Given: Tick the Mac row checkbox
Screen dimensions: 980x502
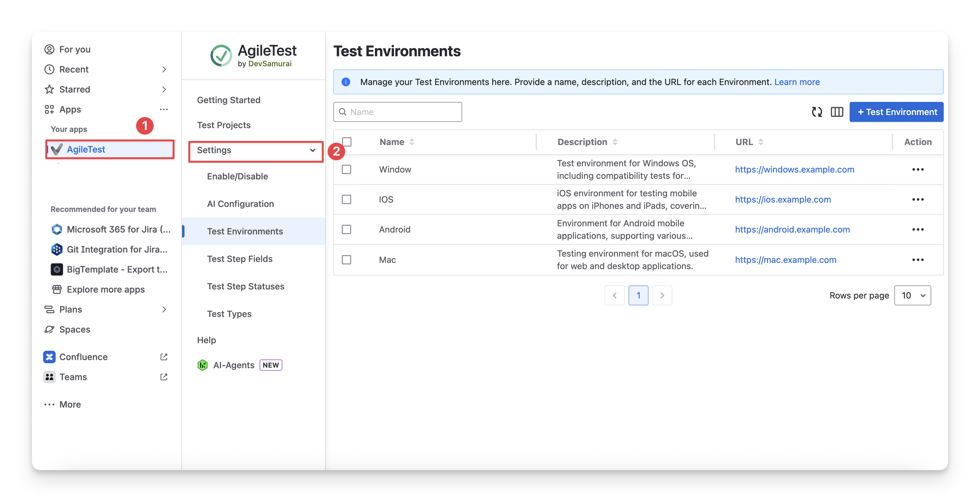Looking at the screenshot, I should 346,260.
